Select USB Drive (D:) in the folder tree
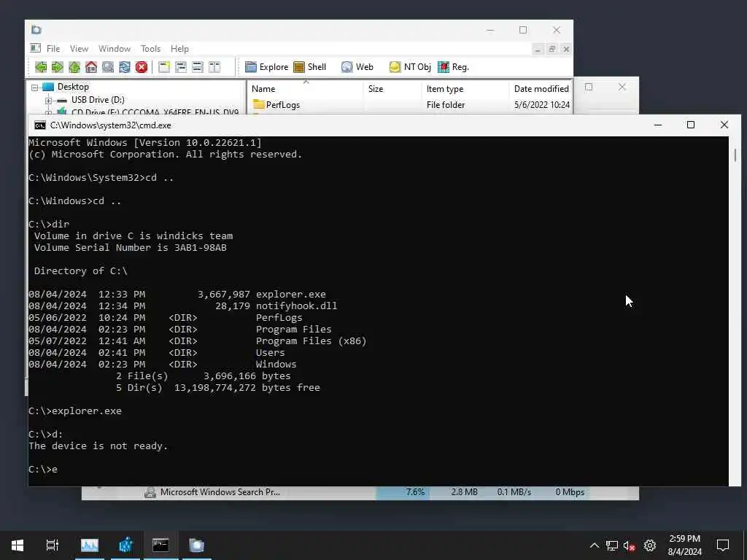The height and width of the screenshot is (560, 747). pos(98,99)
